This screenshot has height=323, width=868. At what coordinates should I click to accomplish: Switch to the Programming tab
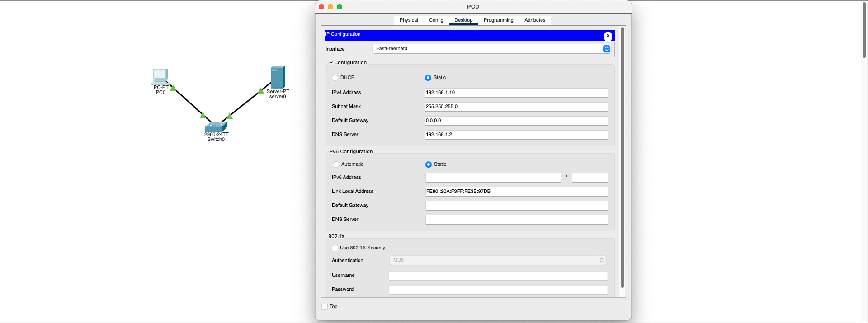pos(498,20)
